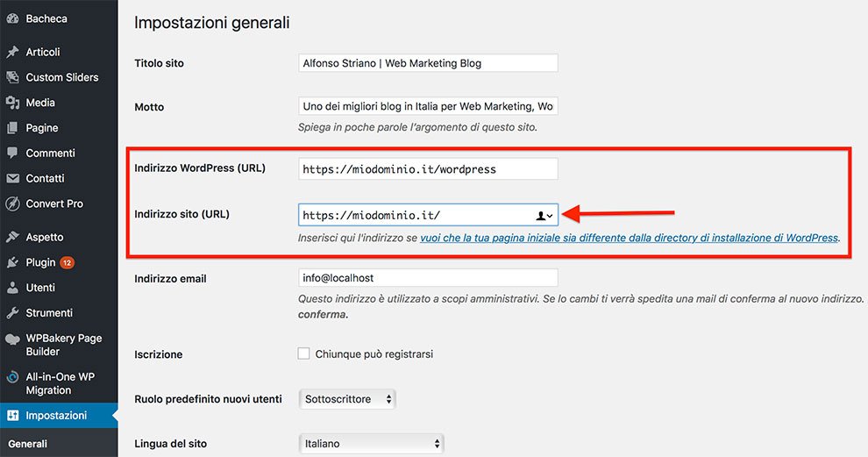The height and width of the screenshot is (457, 868).
Task: Open link about different WordPress installation directory
Action: [x=630, y=238]
